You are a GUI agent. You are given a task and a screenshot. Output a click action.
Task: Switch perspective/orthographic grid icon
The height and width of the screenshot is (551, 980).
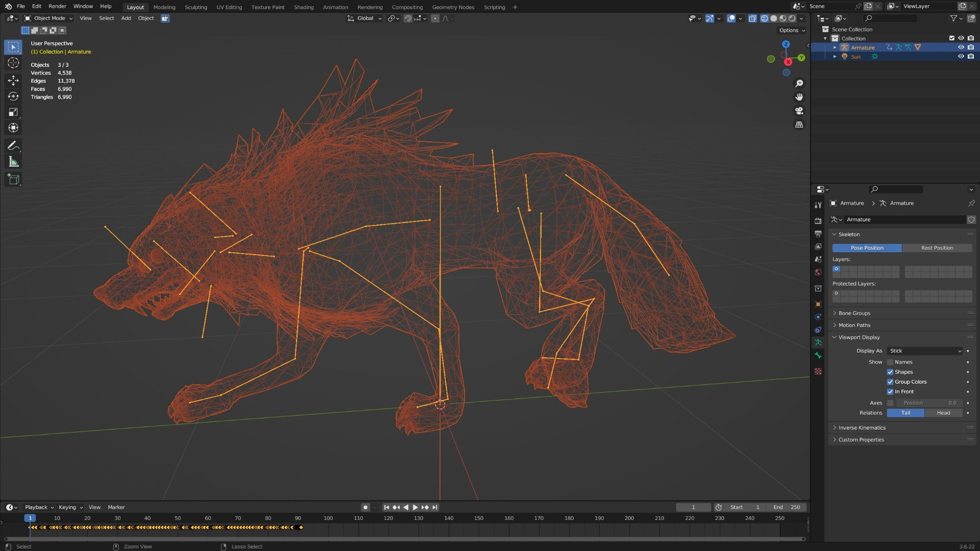click(x=799, y=124)
